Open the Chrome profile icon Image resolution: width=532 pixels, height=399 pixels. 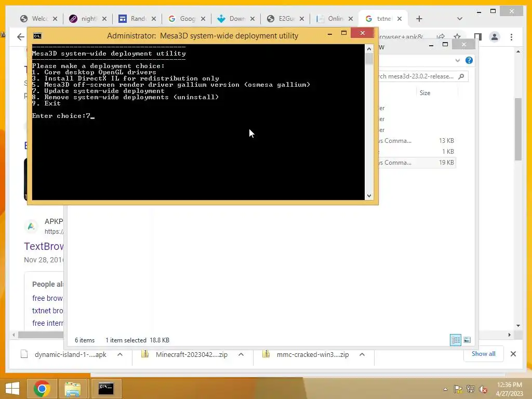[x=495, y=37]
